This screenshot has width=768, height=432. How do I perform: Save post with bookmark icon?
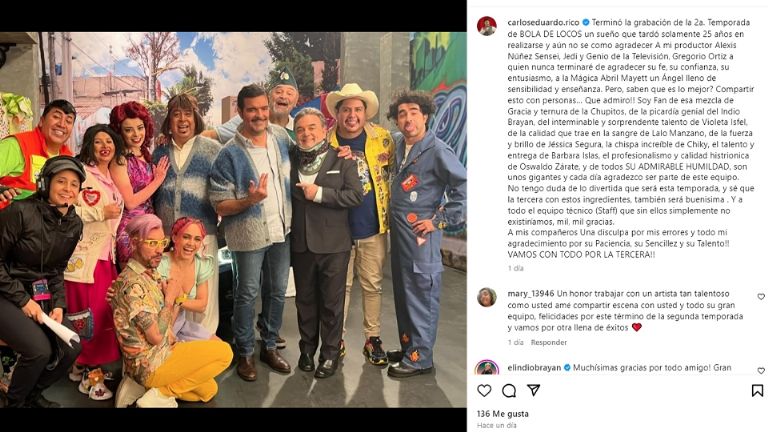[757, 390]
